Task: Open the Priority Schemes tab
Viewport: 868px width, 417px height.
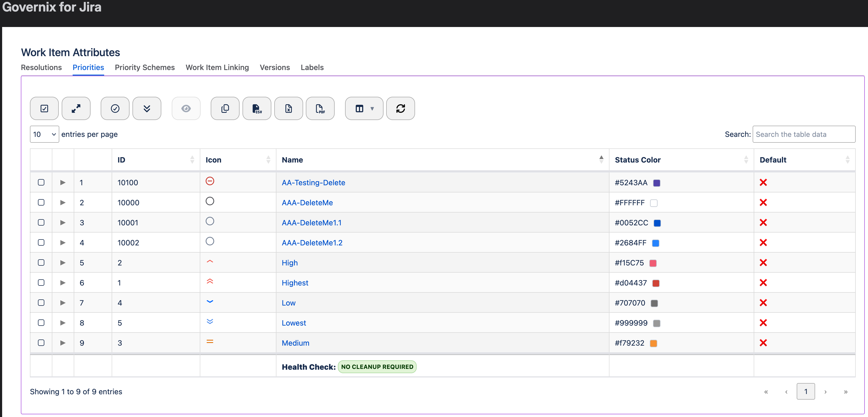Action: click(x=145, y=67)
